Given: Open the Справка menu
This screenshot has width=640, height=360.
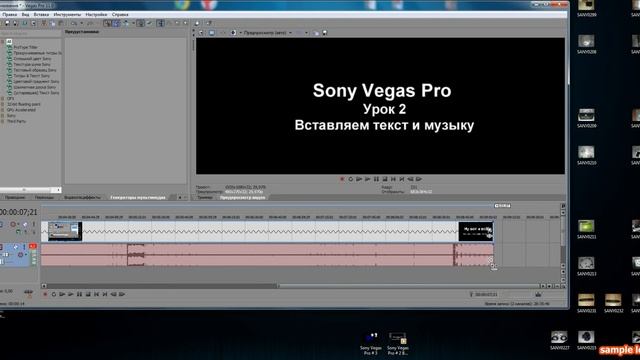Looking at the screenshot, I should tap(120, 14).
